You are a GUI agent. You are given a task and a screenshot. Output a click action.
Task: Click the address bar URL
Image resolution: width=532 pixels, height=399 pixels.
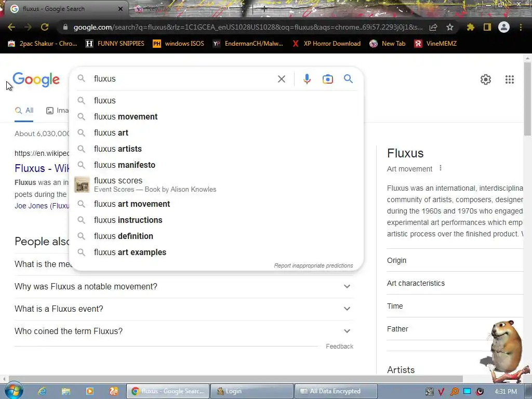point(248,27)
